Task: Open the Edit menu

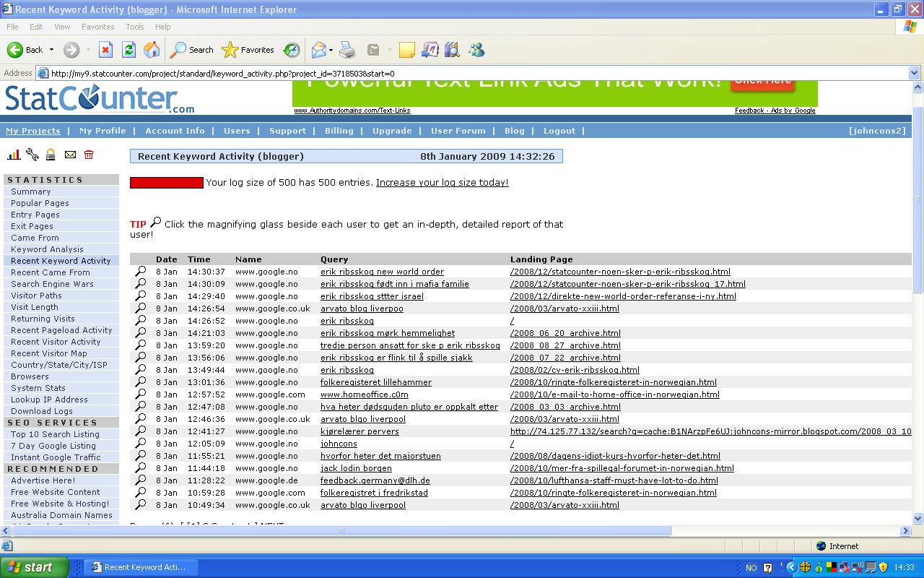Action: (x=36, y=27)
